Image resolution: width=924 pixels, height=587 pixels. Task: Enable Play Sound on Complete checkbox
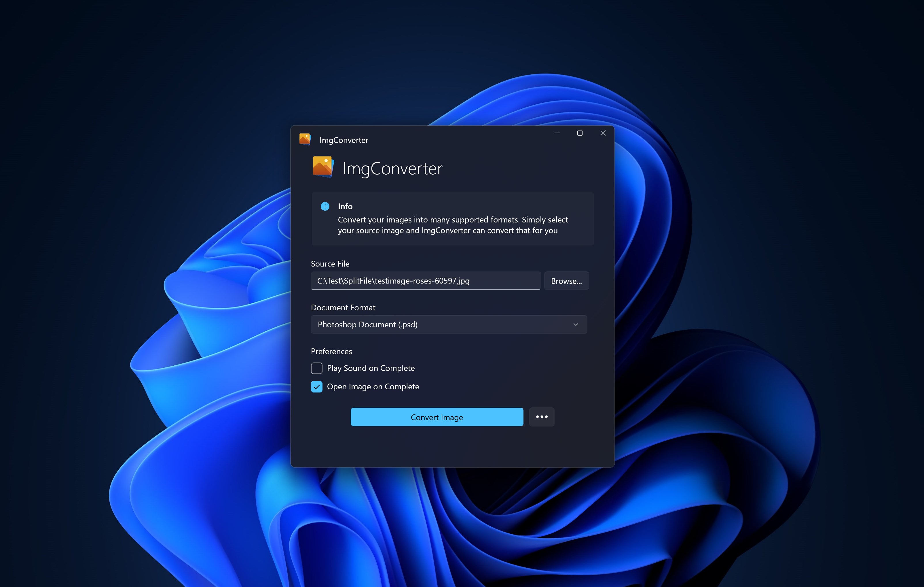click(316, 368)
